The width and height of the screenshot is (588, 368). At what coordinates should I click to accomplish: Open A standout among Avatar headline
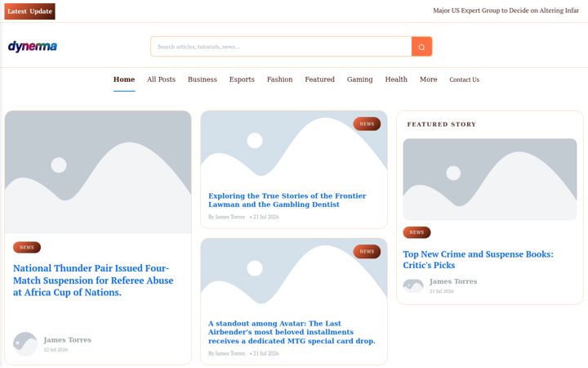292,332
